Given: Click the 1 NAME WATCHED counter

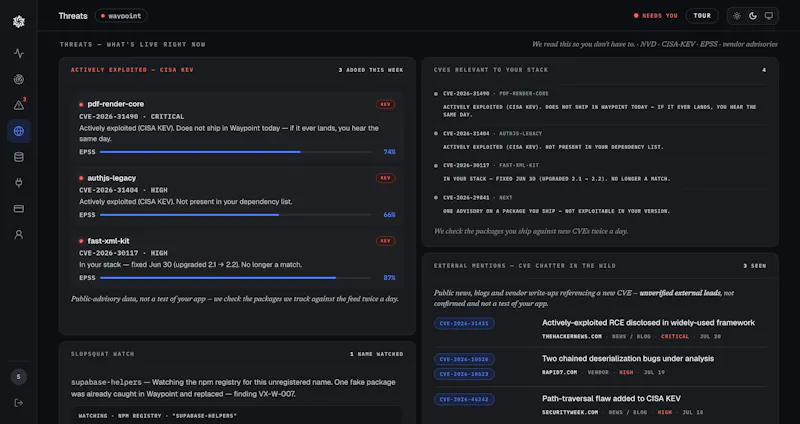Looking at the screenshot, I should 377,354.
